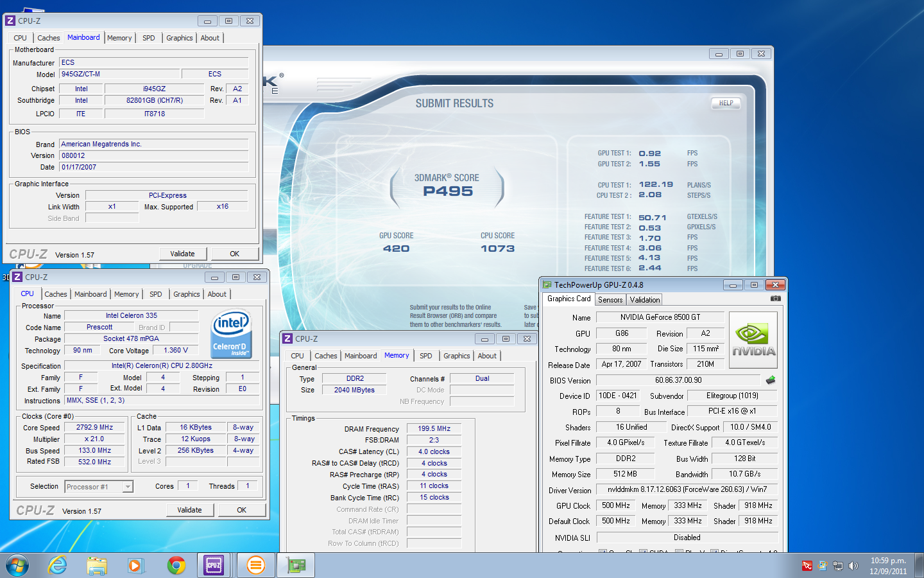Click Memory CPU-Z window title icon
The width and height of the screenshot is (924, 578).
pyautogui.click(x=287, y=338)
